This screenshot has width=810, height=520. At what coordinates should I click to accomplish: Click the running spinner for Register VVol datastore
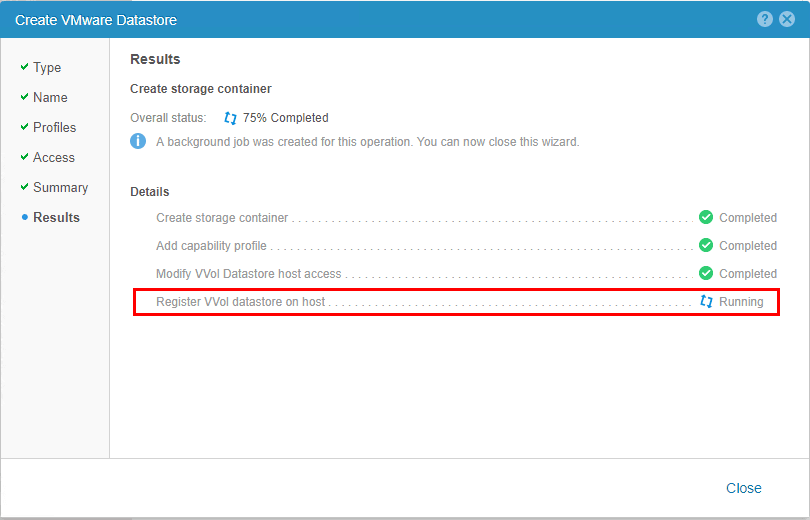tap(706, 302)
